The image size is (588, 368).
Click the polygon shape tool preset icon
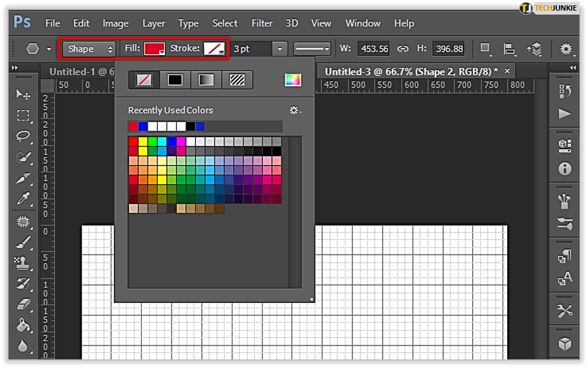32,49
